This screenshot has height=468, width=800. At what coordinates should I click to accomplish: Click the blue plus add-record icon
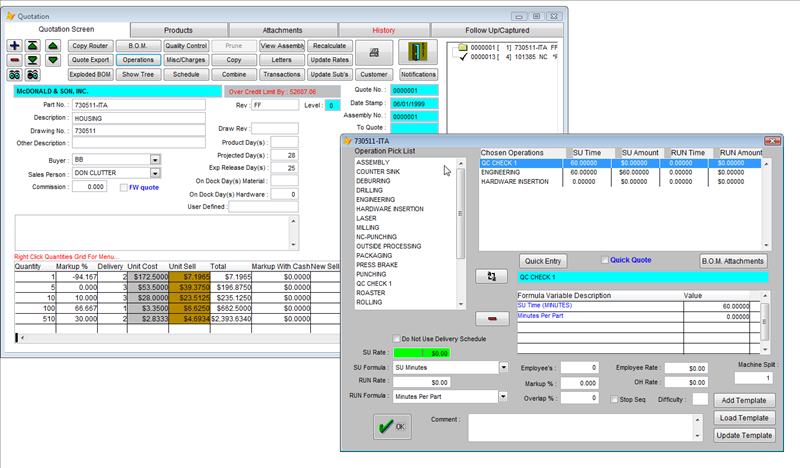[14, 46]
